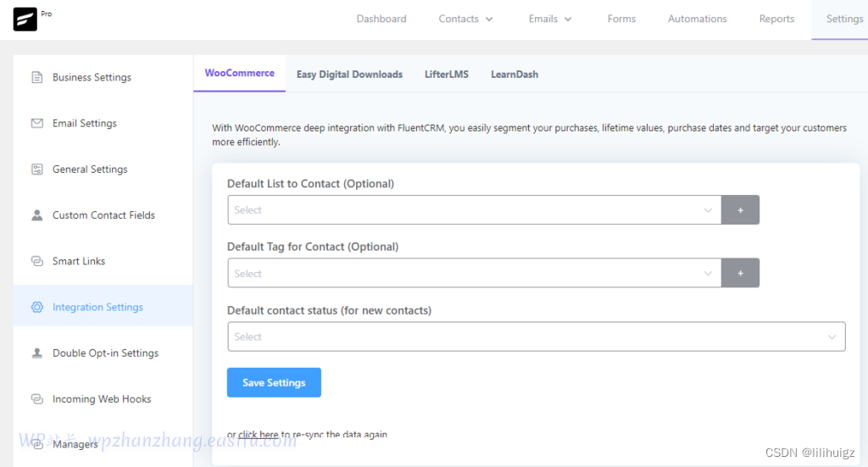Switch to the WooCommerce tab
This screenshot has height=467, width=868.
tap(240, 73)
